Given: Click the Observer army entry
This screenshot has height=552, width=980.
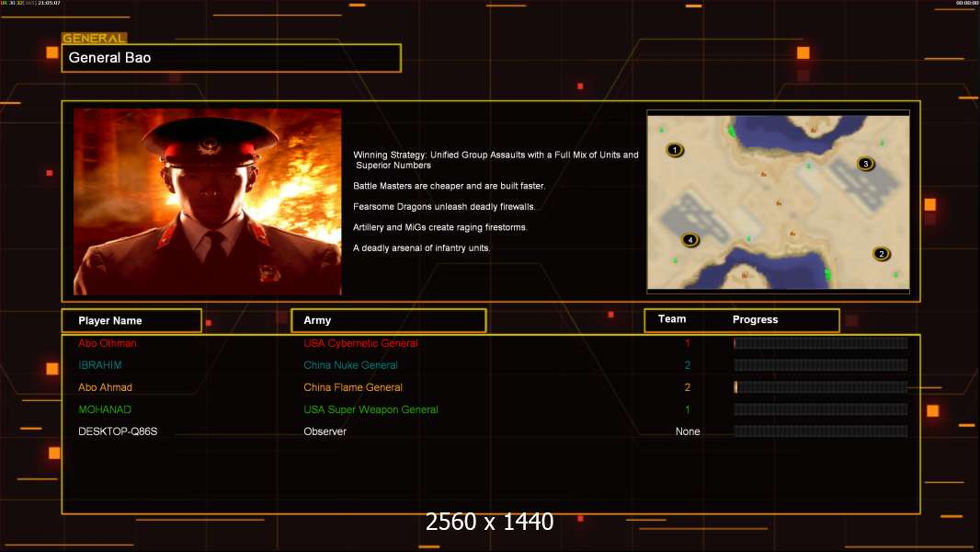Looking at the screenshot, I should tap(325, 431).
